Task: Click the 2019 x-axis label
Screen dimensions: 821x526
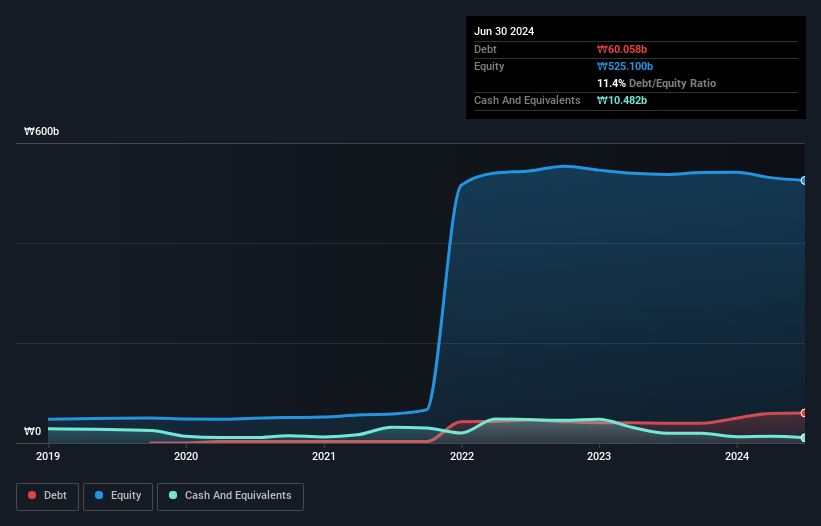Action: point(48,456)
